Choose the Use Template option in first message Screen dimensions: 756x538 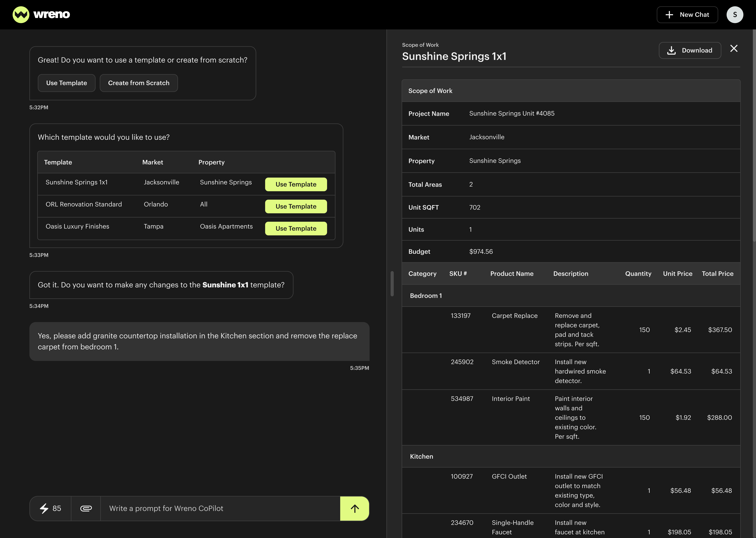coord(66,83)
